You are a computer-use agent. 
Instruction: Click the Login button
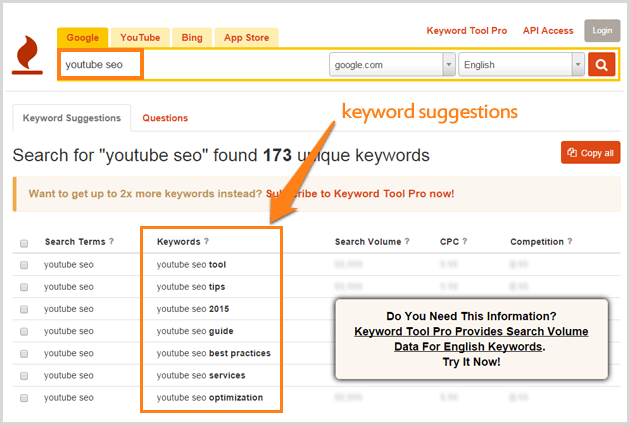click(602, 31)
